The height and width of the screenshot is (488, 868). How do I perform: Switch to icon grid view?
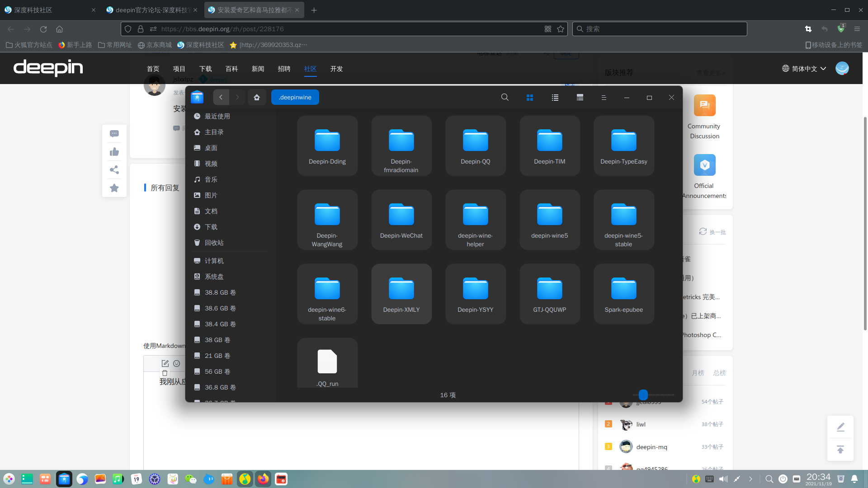[530, 97]
